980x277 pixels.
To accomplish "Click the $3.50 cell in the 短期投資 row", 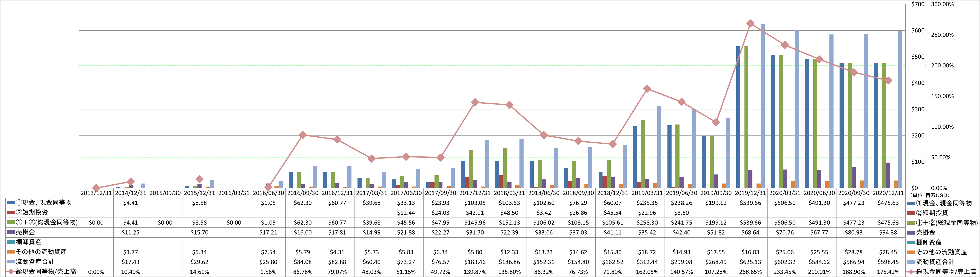I will tap(681, 213).
